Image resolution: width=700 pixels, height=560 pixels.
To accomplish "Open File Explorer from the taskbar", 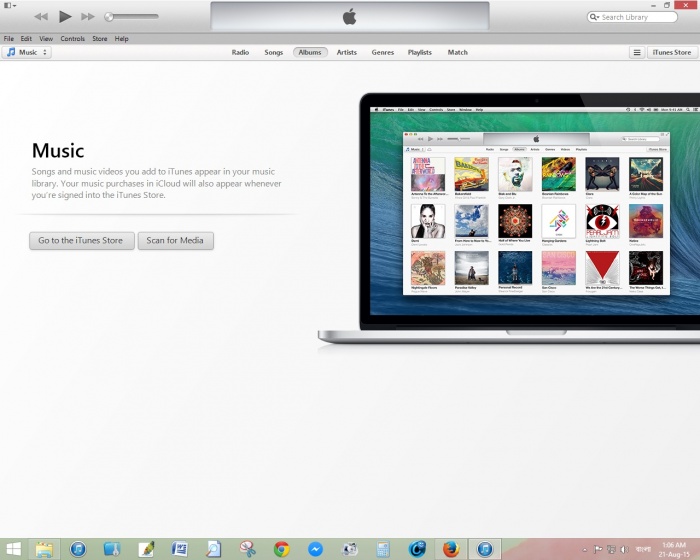I will tap(44, 549).
